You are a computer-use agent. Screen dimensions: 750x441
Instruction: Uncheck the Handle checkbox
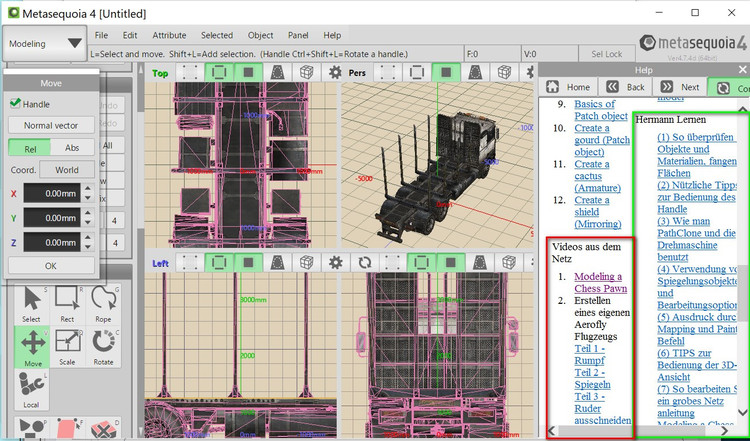click(15, 104)
